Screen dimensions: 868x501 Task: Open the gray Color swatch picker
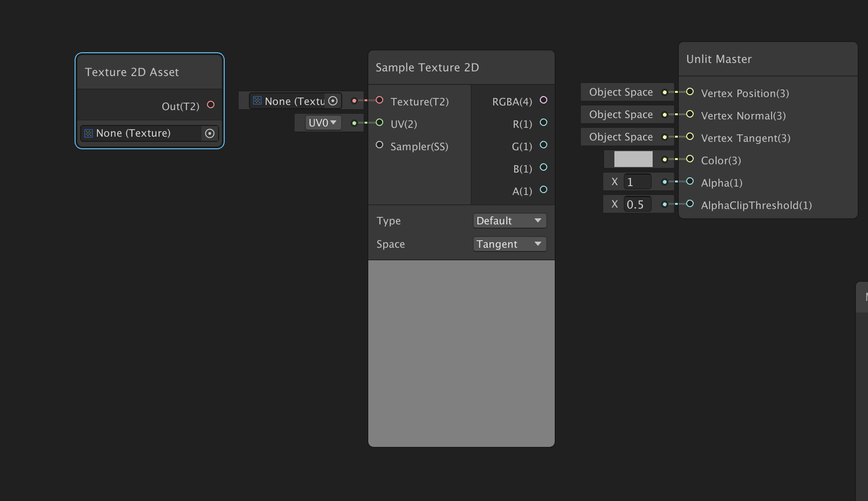pyautogui.click(x=633, y=159)
